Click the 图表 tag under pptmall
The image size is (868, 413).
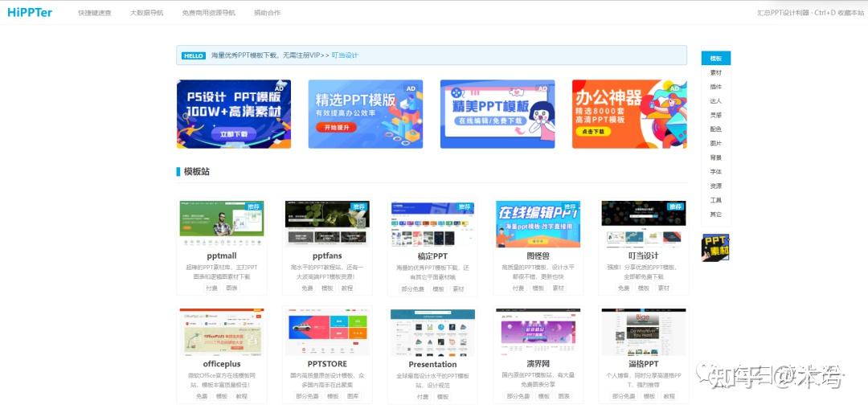[231, 288]
